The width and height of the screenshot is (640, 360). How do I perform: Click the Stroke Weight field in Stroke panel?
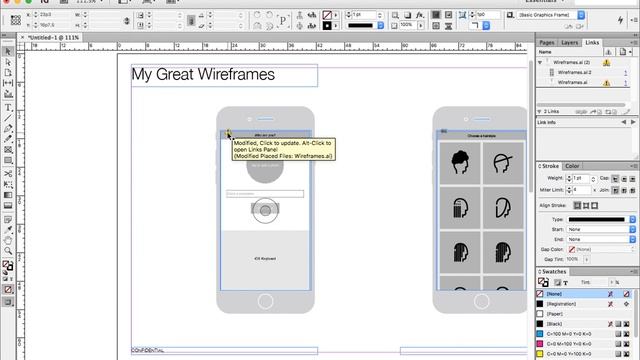tap(581, 179)
